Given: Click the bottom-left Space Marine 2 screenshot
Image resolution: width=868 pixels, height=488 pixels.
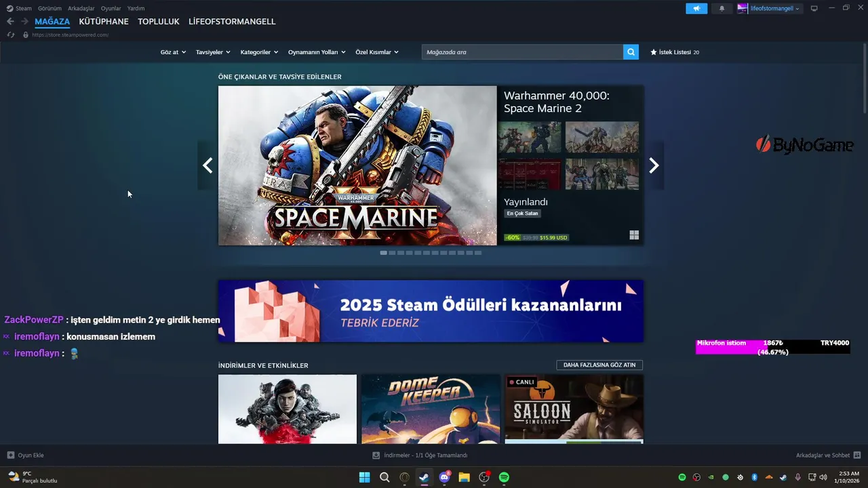Looking at the screenshot, I should tap(530, 174).
